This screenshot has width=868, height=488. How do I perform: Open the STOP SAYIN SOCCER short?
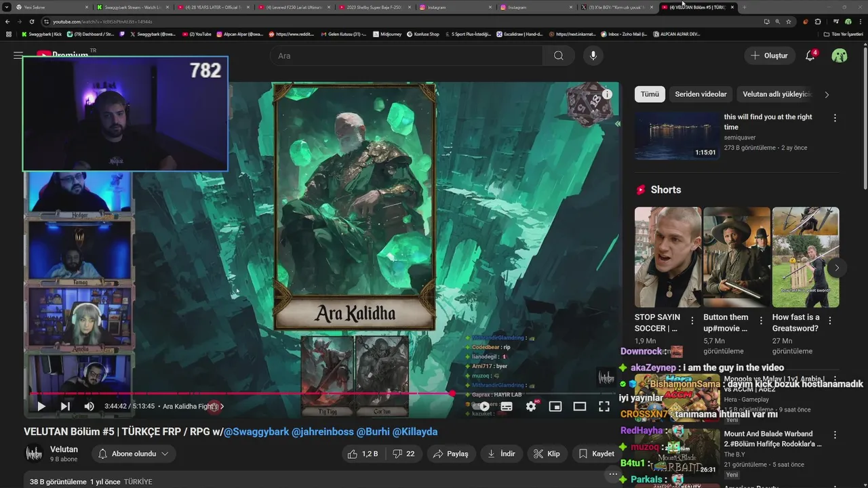pos(668,257)
